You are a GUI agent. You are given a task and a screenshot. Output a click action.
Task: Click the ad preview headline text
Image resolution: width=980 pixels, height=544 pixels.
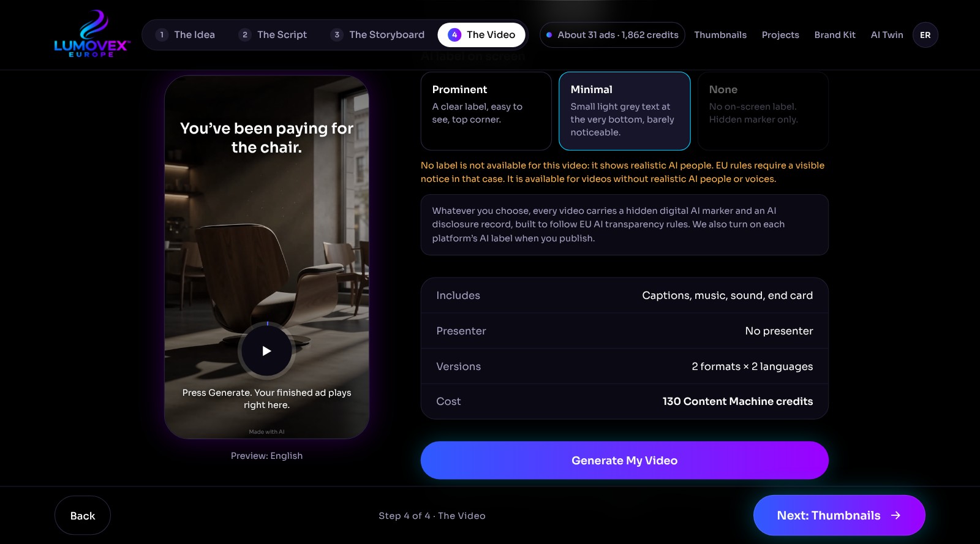[x=266, y=138]
